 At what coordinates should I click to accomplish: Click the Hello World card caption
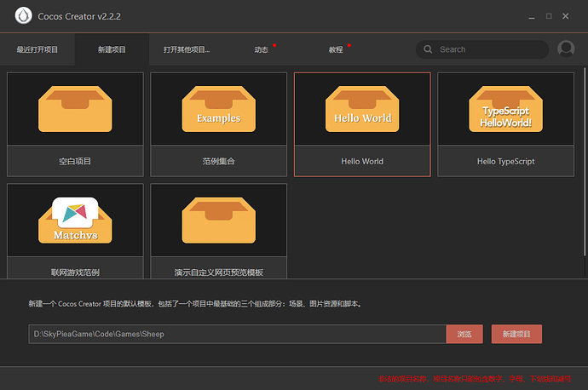tap(362, 161)
